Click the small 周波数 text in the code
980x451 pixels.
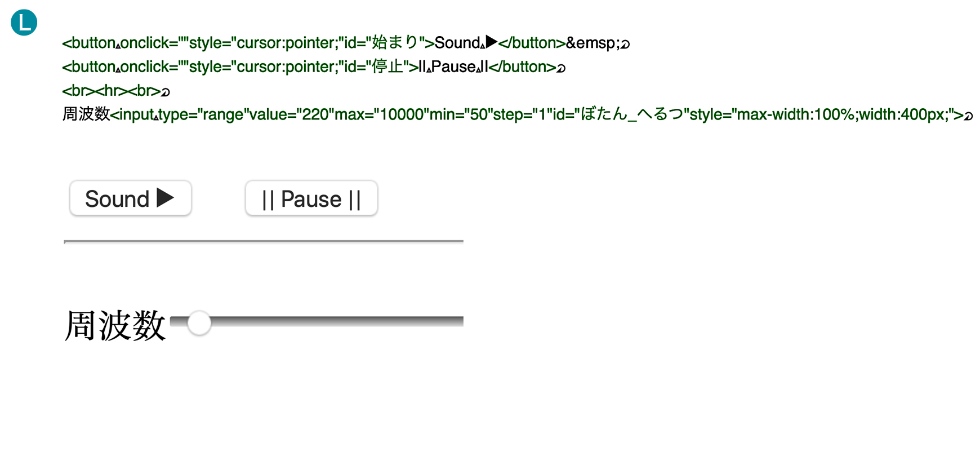86,114
